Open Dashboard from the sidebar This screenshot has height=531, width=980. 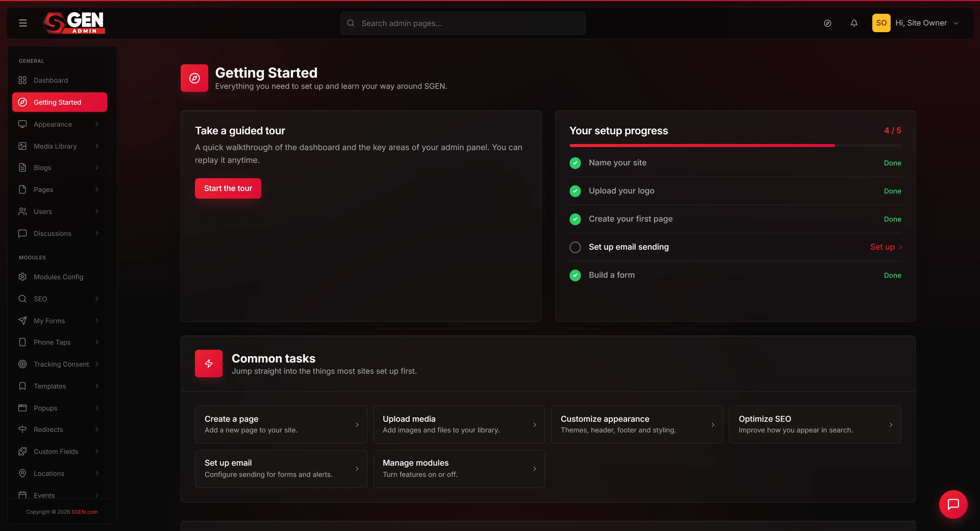pos(60,80)
